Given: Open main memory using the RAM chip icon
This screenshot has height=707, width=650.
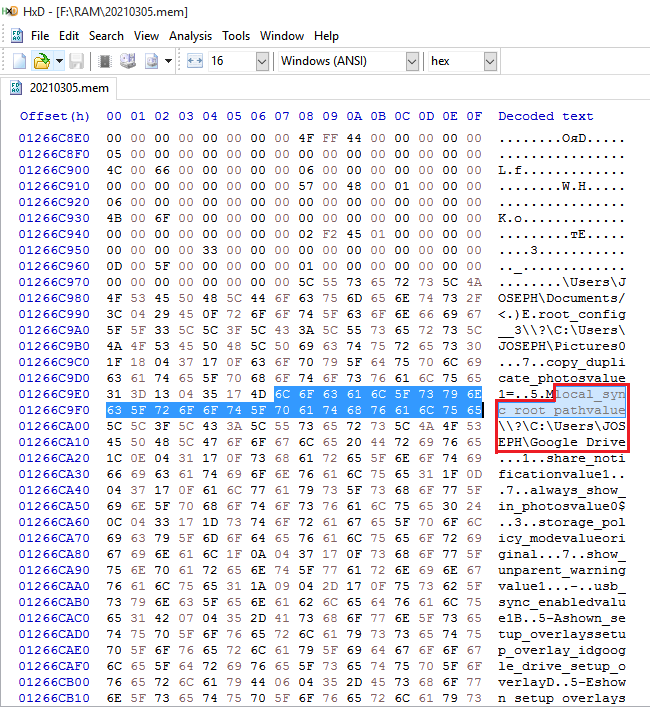Looking at the screenshot, I should (105, 61).
